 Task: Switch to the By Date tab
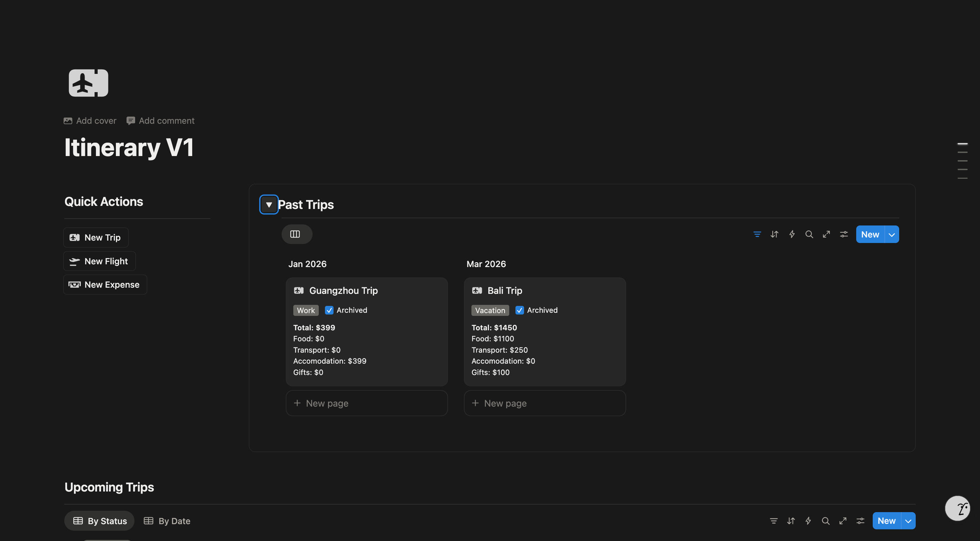point(167,521)
